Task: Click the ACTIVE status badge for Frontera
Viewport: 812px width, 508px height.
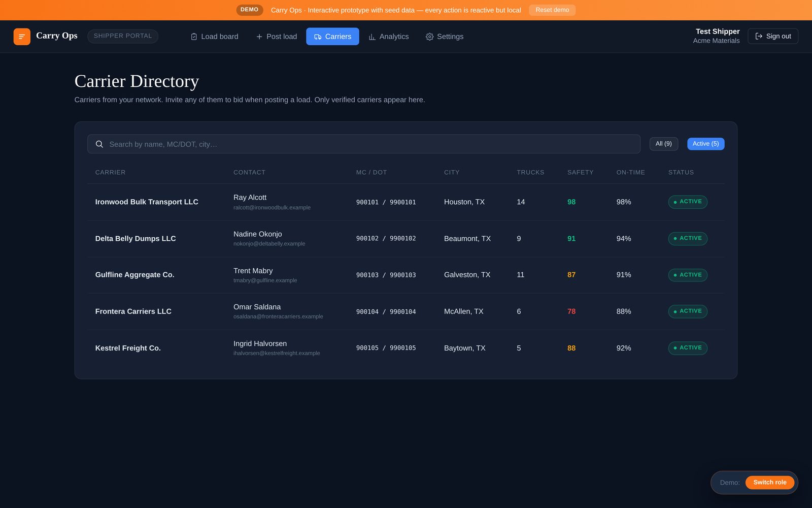Action: coord(688,311)
